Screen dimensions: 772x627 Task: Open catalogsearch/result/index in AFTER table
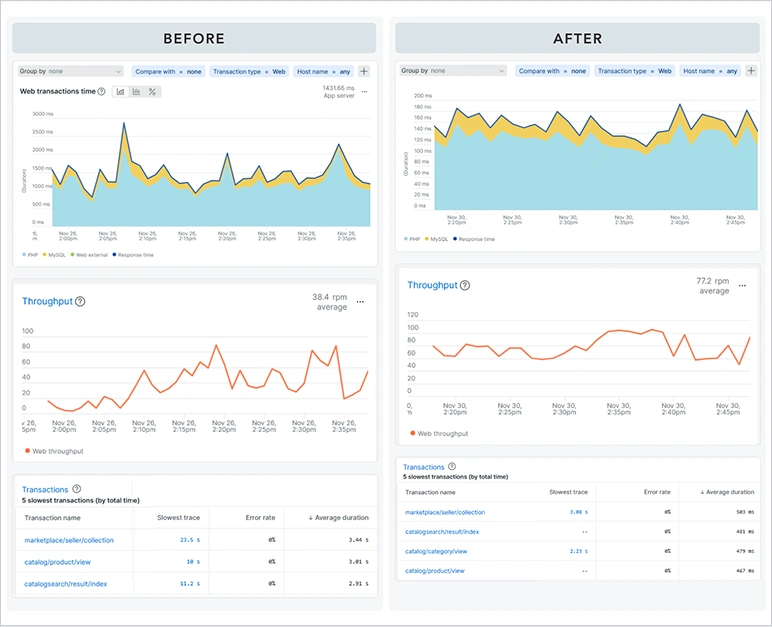(x=442, y=532)
